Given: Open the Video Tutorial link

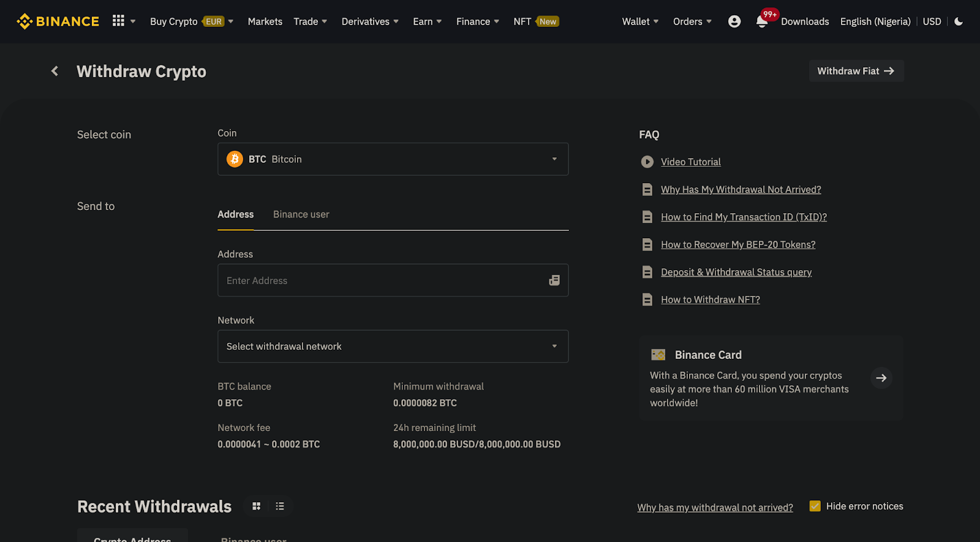Looking at the screenshot, I should pyautogui.click(x=691, y=162).
